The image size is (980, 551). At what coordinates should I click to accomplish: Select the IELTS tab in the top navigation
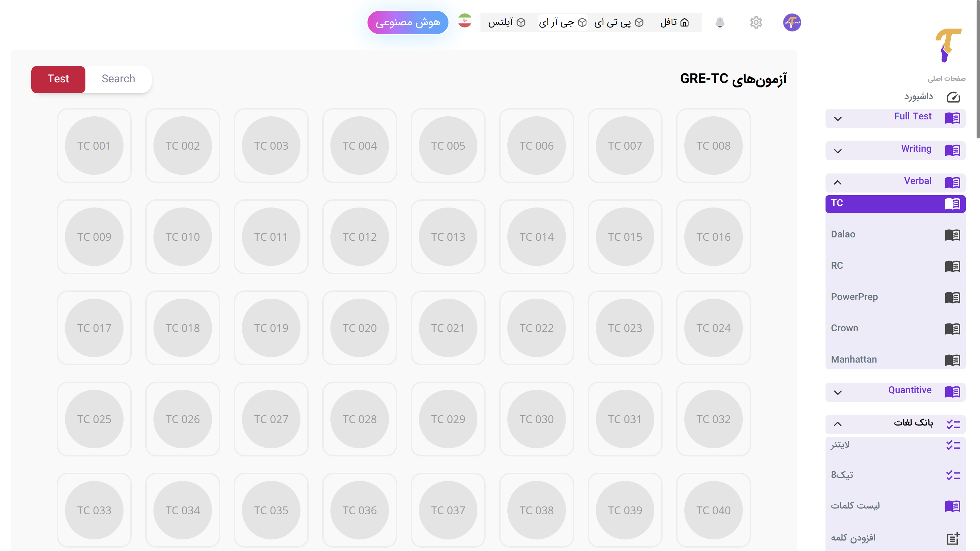[507, 22]
